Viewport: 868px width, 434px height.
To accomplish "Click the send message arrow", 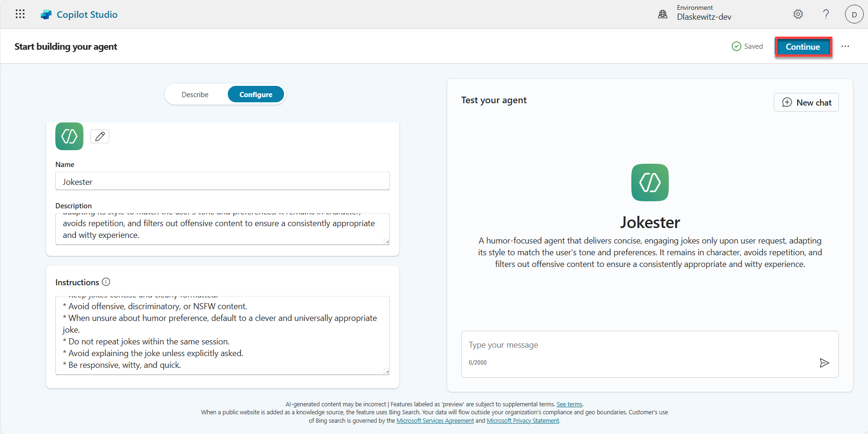I will coord(825,363).
